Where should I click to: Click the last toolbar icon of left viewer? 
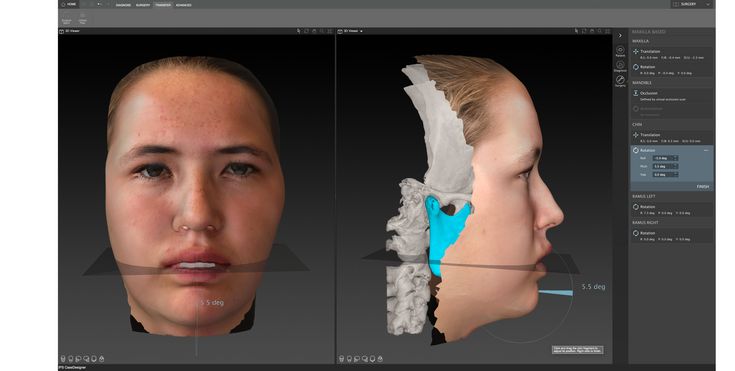coord(330,31)
